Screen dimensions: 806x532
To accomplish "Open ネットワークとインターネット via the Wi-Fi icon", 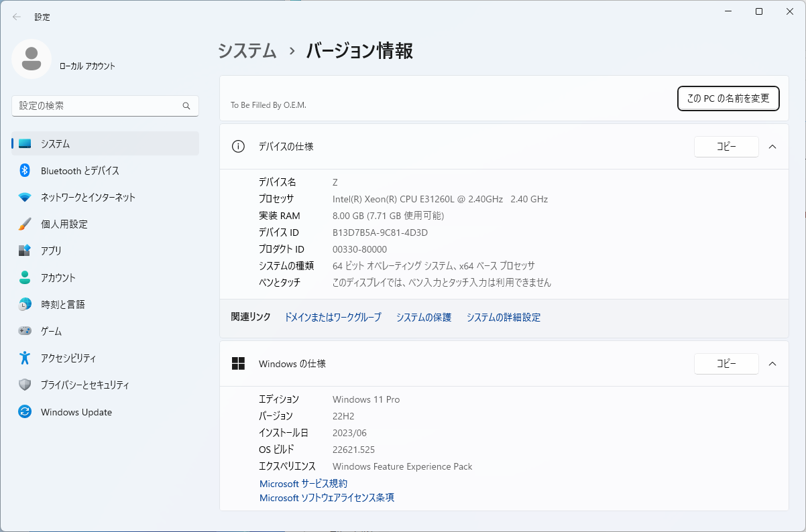I will (25, 197).
